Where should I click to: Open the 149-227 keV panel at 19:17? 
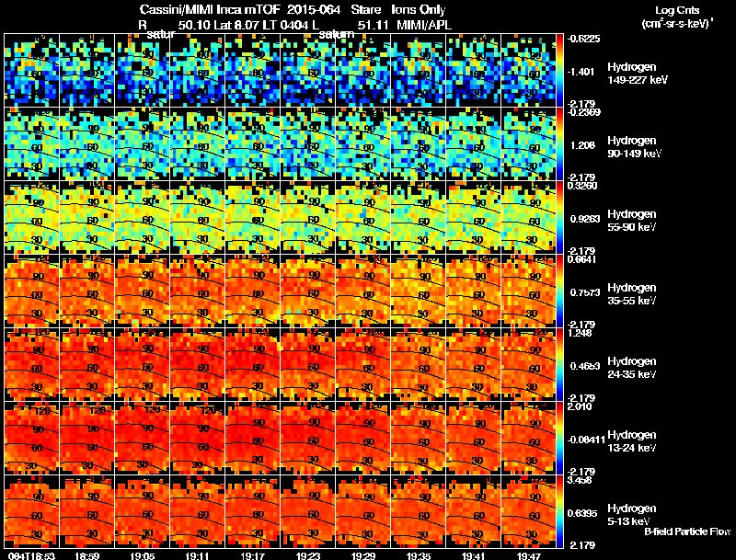252,71
